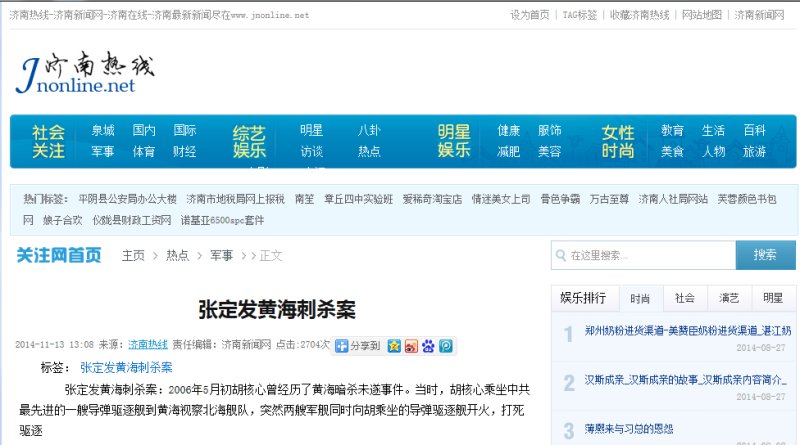Open 服饰 clothing channel
800x445 pixels.
549,131
